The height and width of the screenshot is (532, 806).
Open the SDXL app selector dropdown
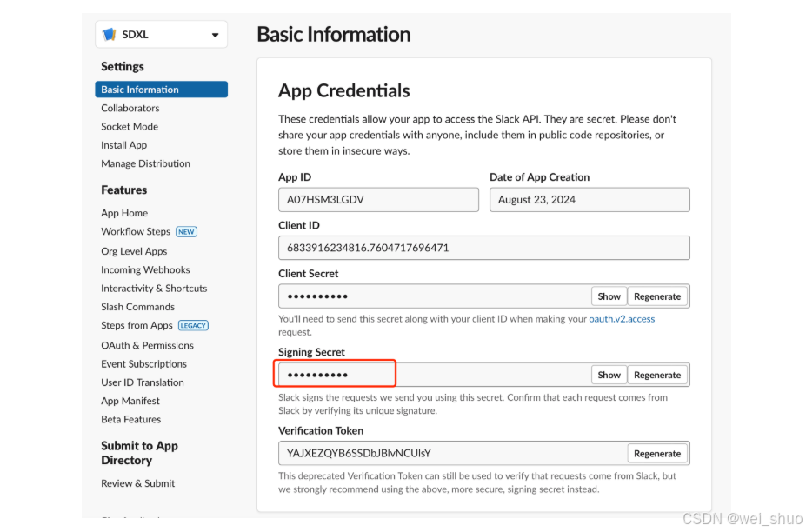pyautogui.click(x=161, y=35)
